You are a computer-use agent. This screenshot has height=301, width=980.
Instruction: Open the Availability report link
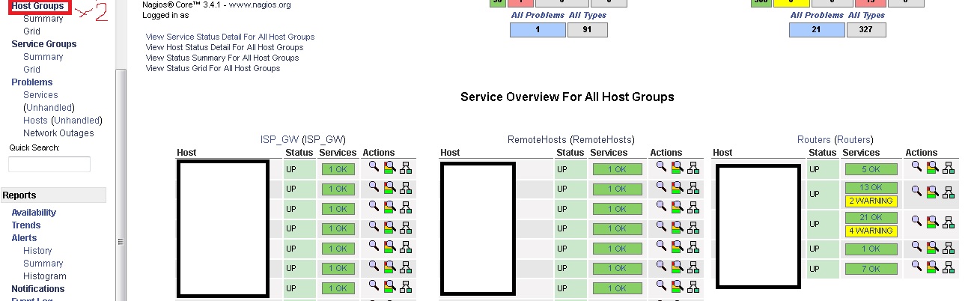coord(34,213)
